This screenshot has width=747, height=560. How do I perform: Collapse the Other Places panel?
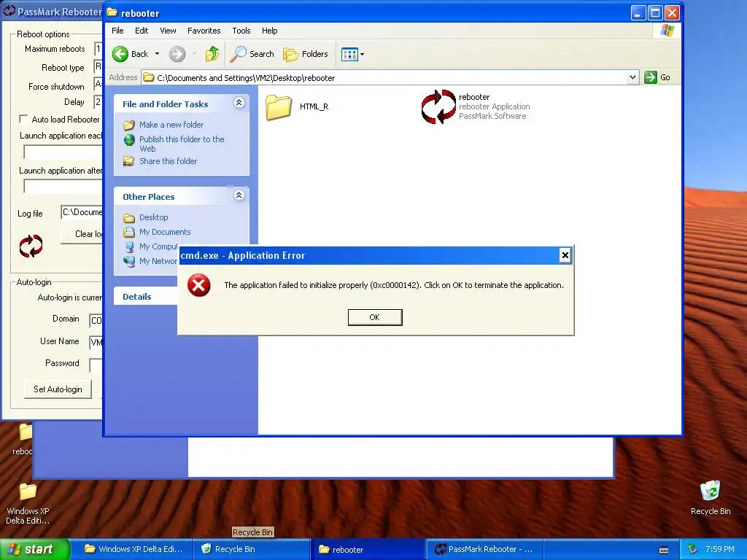[x=239, y=195]
